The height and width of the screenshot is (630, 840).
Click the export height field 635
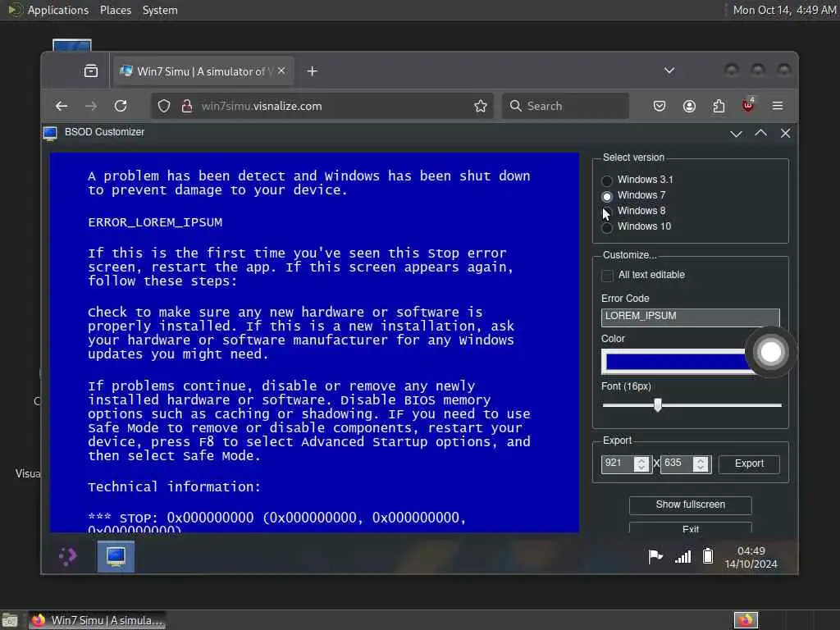tap(677, 463)
